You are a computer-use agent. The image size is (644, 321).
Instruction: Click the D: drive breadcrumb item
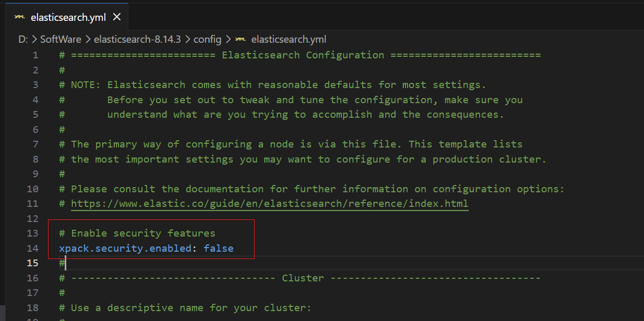click(23, 39)
